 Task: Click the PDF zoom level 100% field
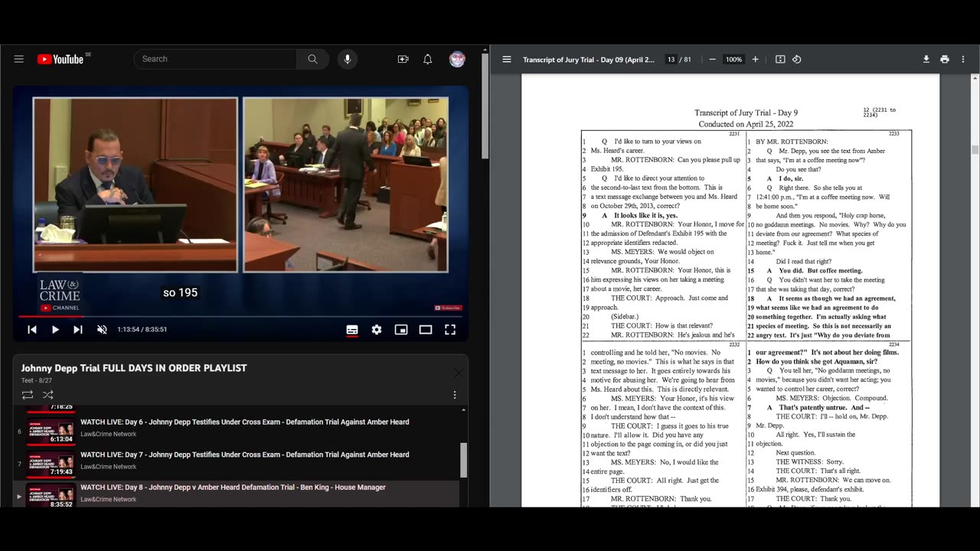733,59
